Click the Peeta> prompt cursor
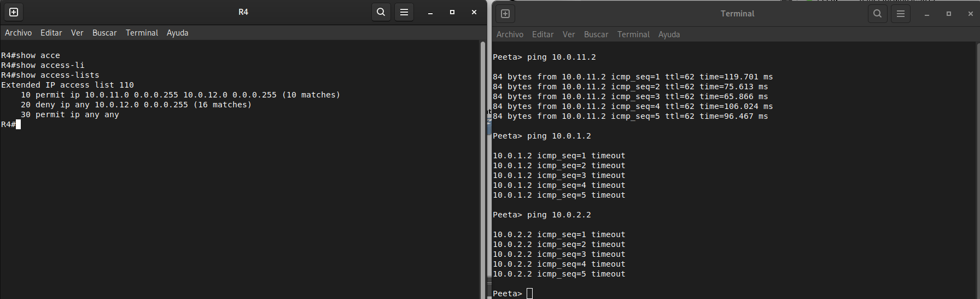This screenshot has height=299, width=980. click(x=529, y=294)
